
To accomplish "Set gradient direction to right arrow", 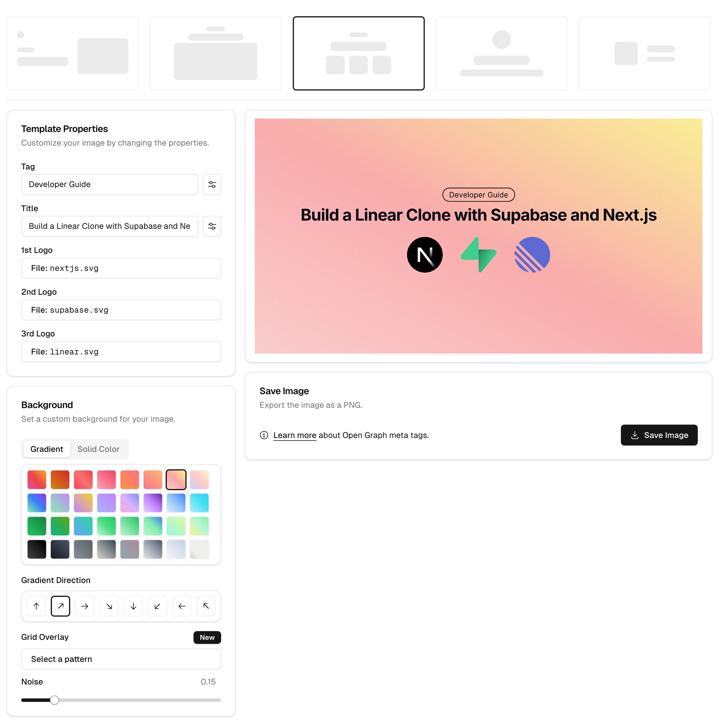I will [x=85, y=606].
